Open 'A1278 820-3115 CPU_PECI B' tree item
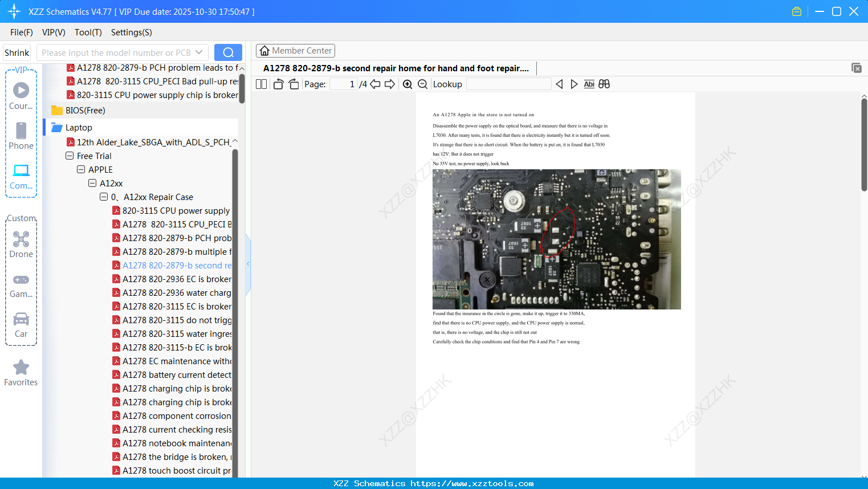The width and height of the screenshot is (868, 489). click(172, 225)
